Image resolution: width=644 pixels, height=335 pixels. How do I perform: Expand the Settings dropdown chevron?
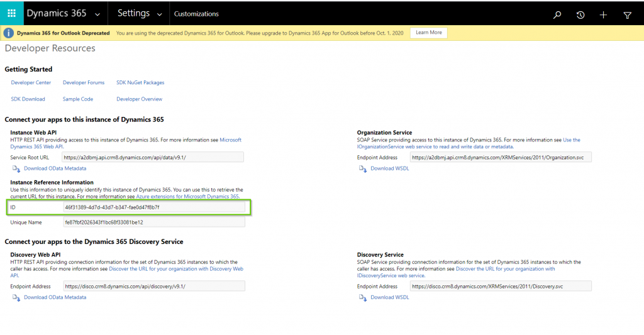point(159,14)
